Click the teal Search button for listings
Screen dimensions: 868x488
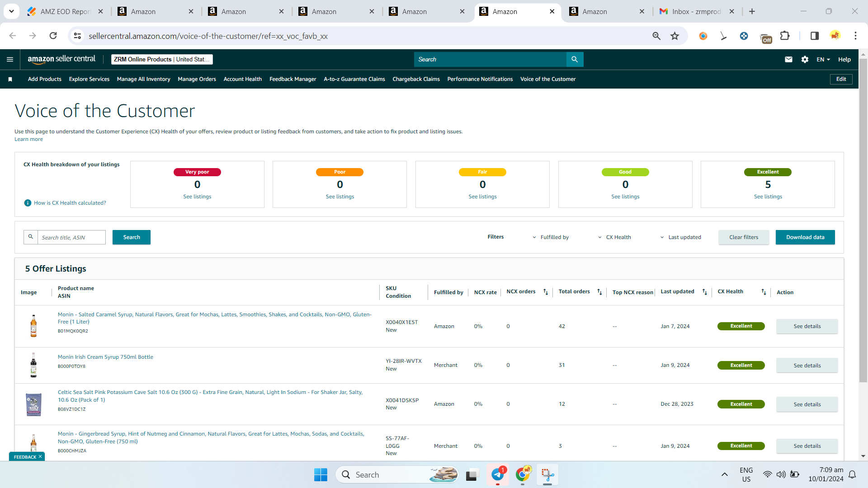132,237
